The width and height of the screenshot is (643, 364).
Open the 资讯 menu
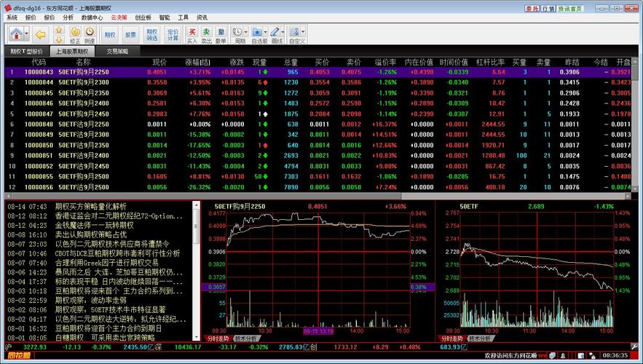coord(202,17)
